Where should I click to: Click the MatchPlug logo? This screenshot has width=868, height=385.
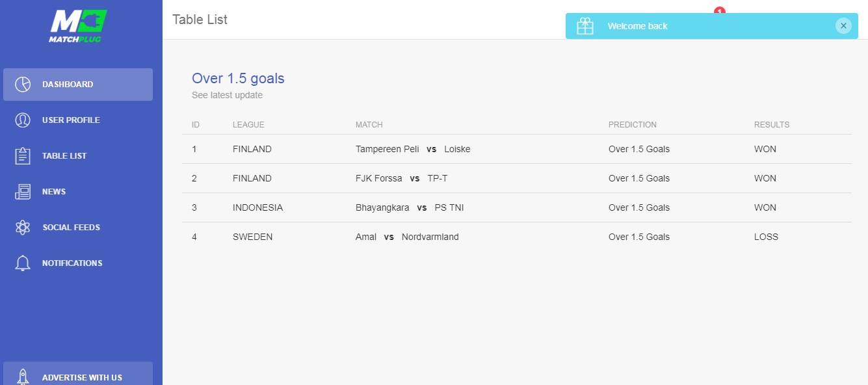point(77,27)
